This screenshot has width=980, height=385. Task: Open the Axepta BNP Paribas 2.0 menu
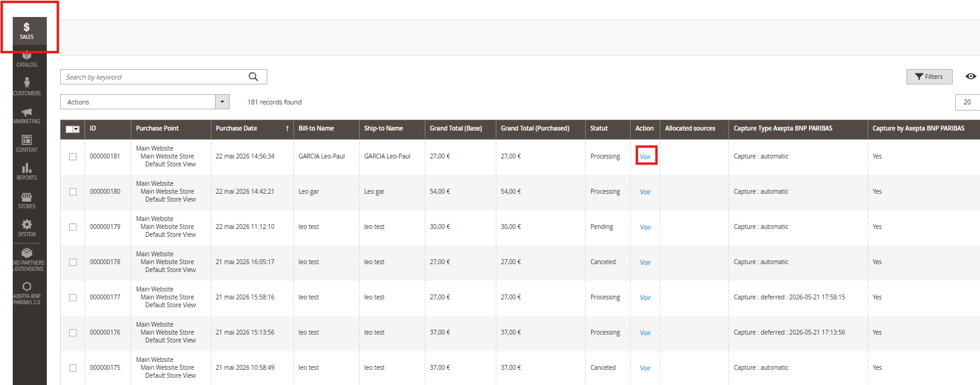click(x=27, y=293)
